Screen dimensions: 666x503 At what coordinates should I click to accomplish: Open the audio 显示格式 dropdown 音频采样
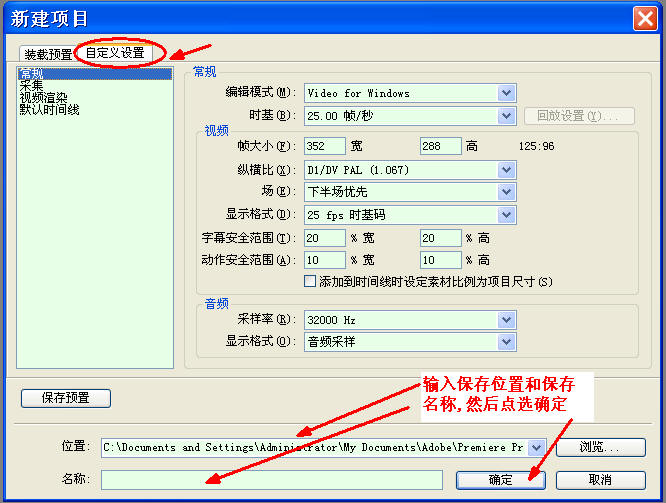tap(410, 342)
